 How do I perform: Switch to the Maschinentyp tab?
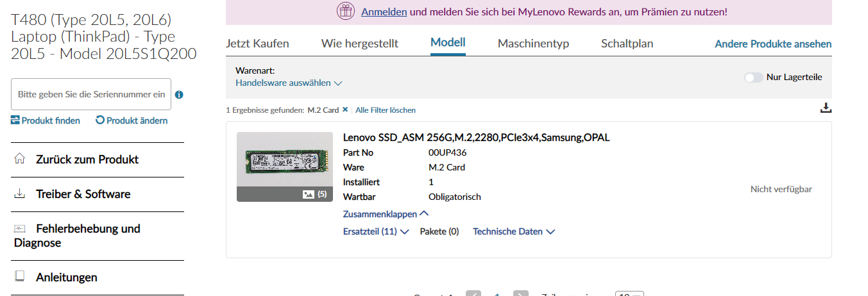tap(533, 44)
